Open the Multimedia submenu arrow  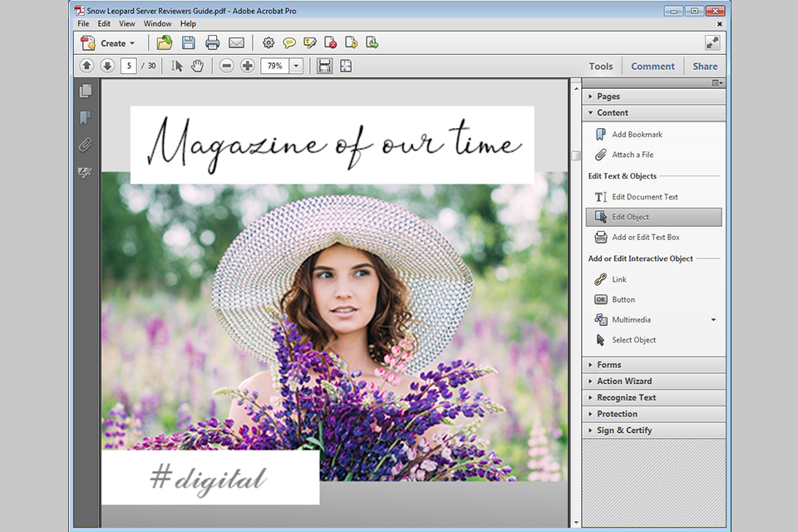(x=713, y=320)
